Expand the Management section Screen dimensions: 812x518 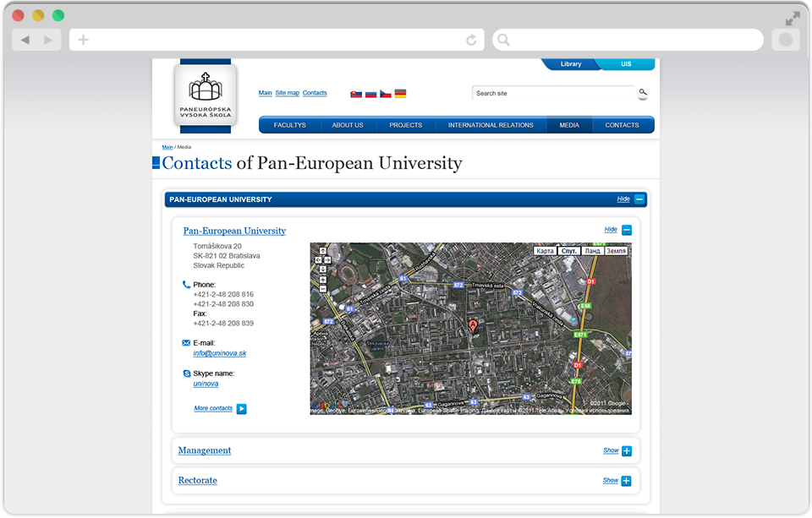[626, 450]
